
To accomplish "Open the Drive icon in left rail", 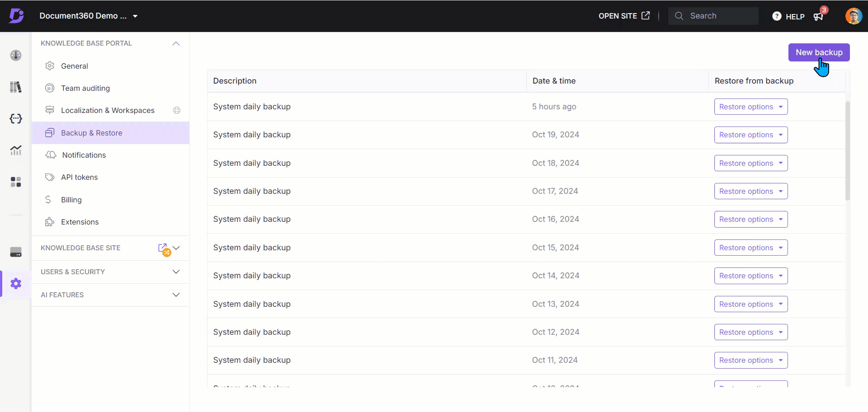I will [x=16, y=252].
